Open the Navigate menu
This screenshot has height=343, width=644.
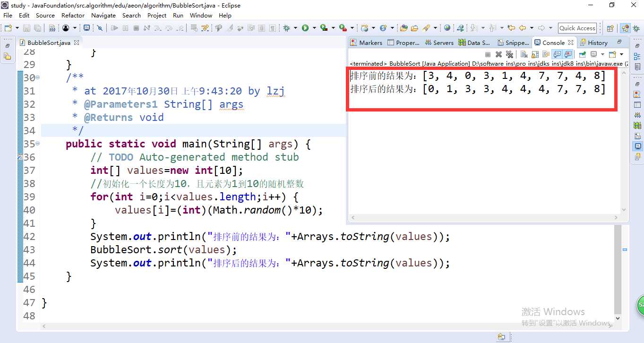pos(103,15)
